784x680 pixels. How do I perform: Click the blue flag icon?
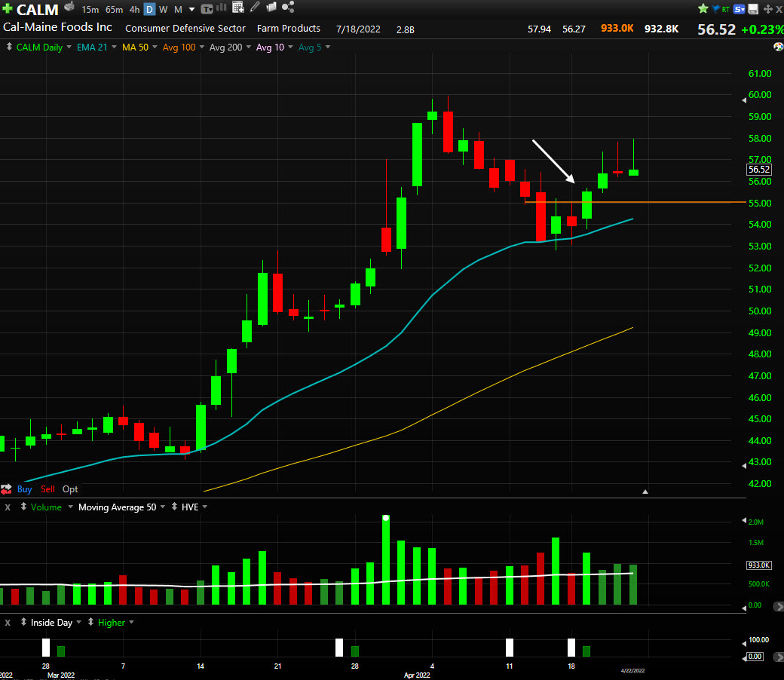click(x=715, y=8)
